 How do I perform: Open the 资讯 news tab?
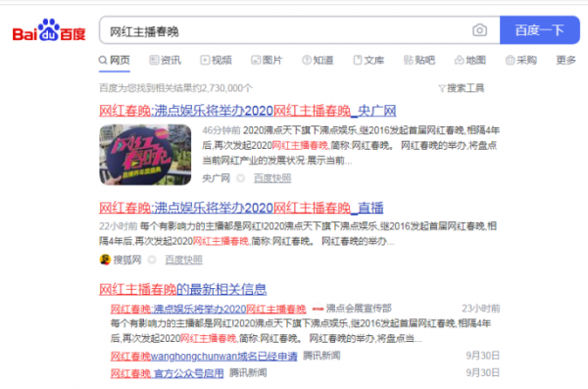[x=165, y=60]
